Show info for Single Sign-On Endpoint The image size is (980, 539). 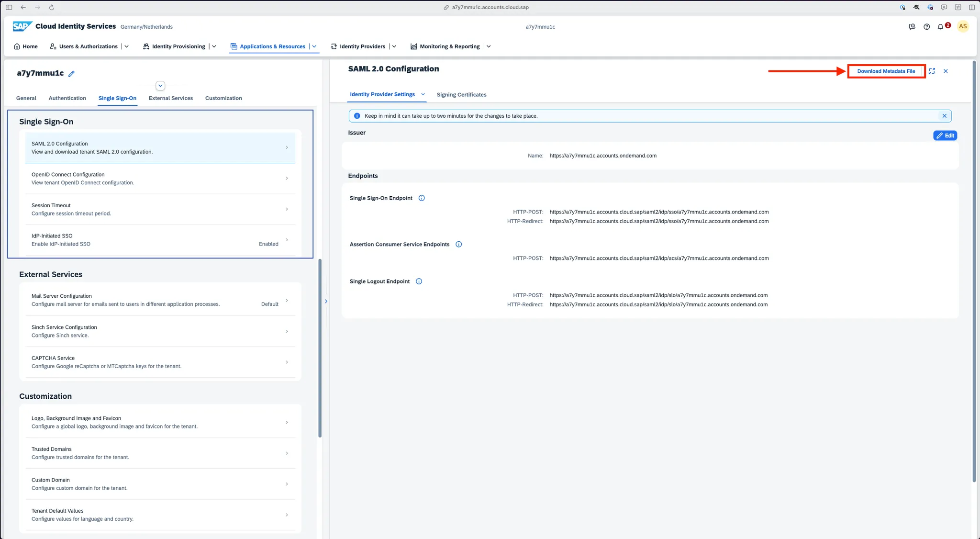pos(422,198)
